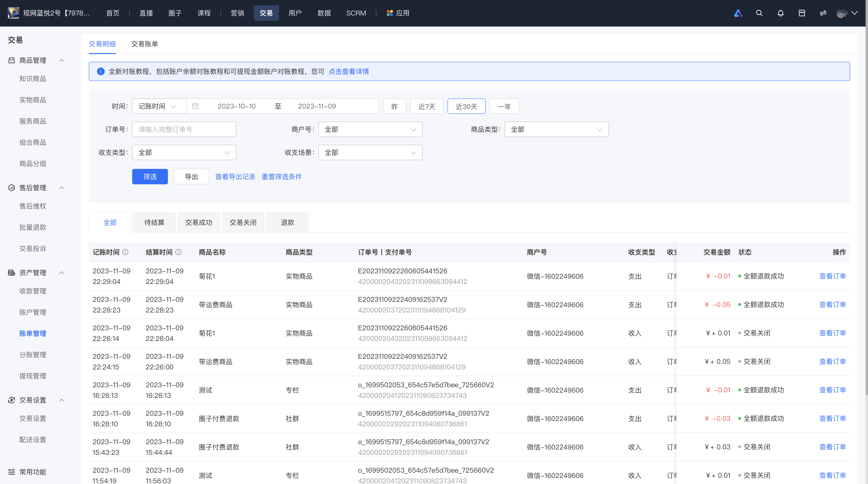Open 数据 in the top navigation
The width and height of the screenshot is (868, 484).
324,13
